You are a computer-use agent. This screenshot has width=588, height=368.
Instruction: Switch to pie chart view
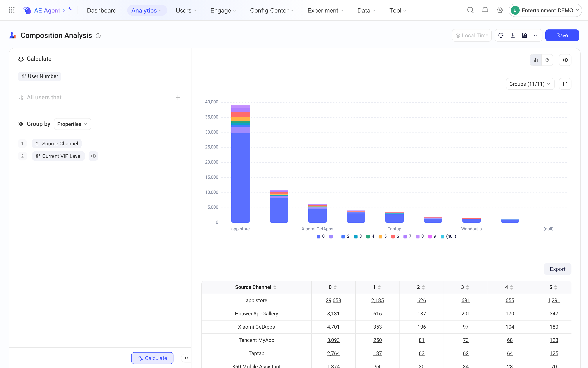547,60
